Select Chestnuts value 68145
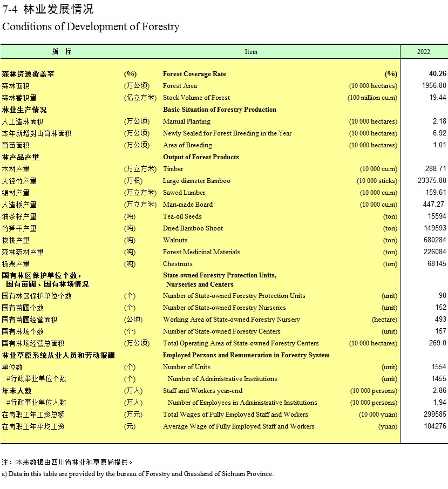Image resolution: width=448 pixels, height=489 pixels. tap(437, 263)
